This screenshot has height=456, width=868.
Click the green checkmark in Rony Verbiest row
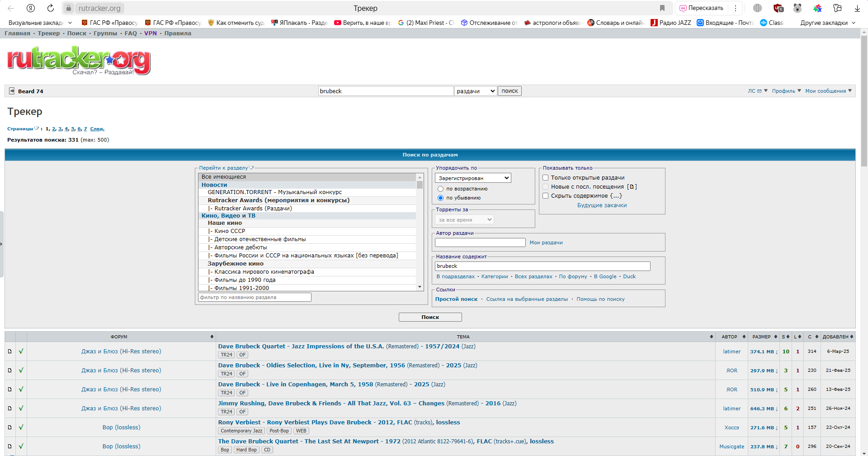[x=21, y=427]
